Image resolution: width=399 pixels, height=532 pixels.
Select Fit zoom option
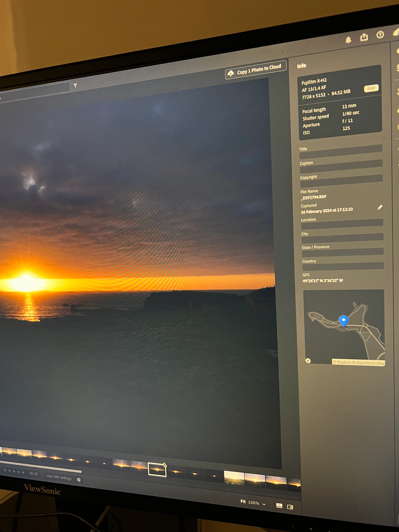click(243, 501)
